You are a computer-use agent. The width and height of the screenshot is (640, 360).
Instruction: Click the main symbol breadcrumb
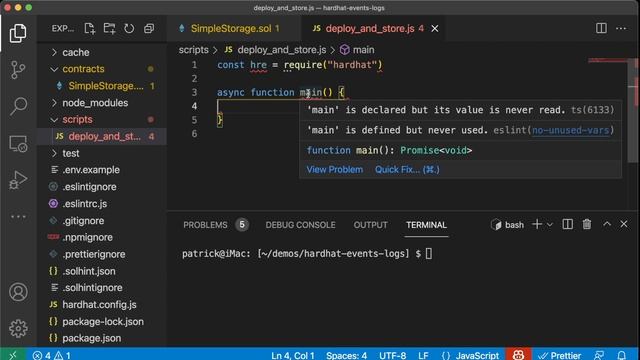point(357,50)
